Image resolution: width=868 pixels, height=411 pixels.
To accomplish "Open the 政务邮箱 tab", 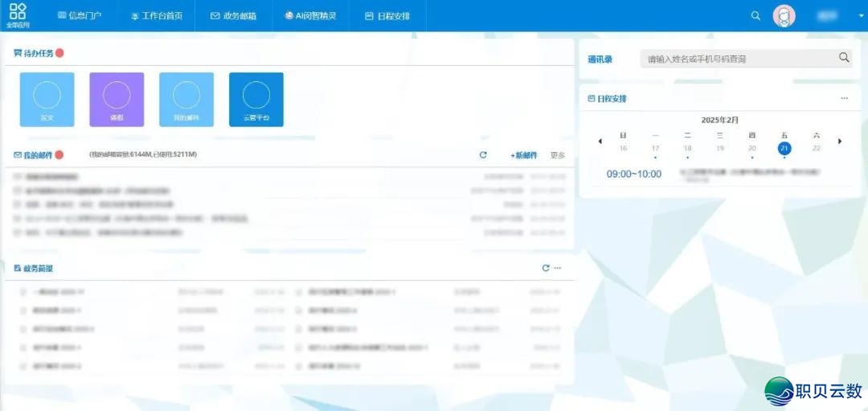I will coord(233,16).
